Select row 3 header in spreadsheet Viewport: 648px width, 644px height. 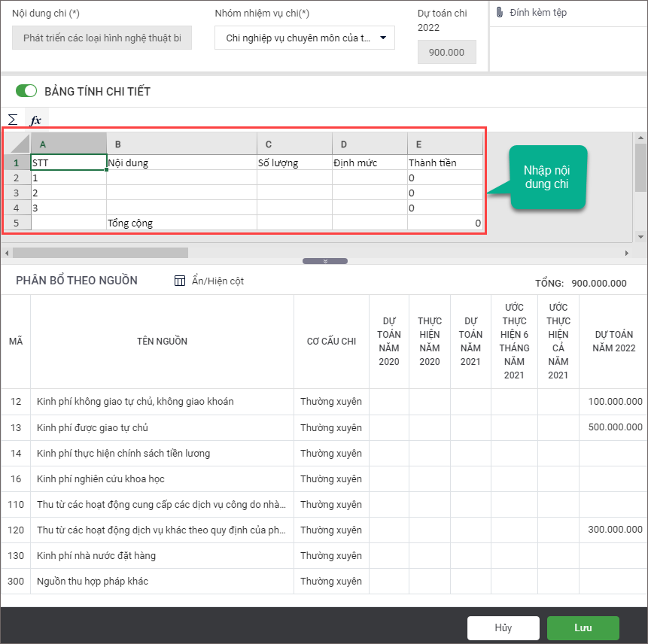pos(17,193)
